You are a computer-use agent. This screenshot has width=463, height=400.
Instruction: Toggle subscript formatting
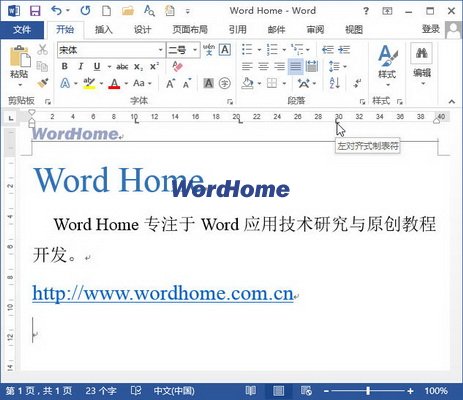pos(138,67)
